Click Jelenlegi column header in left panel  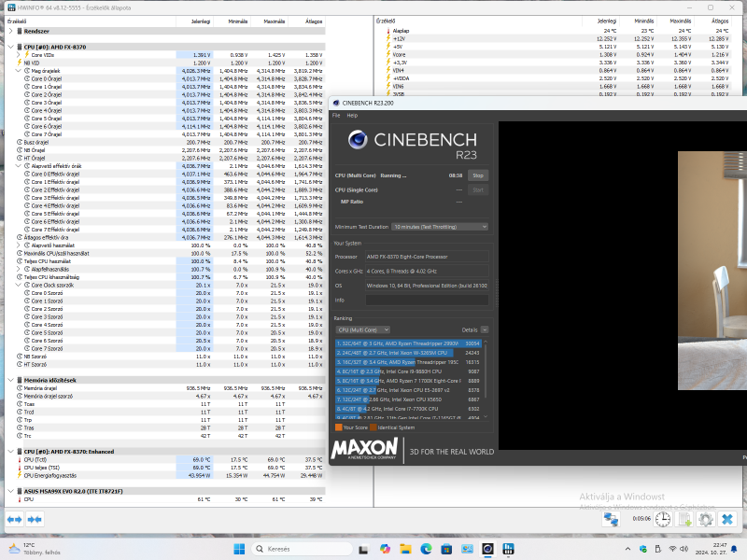(x=195, y=21)
